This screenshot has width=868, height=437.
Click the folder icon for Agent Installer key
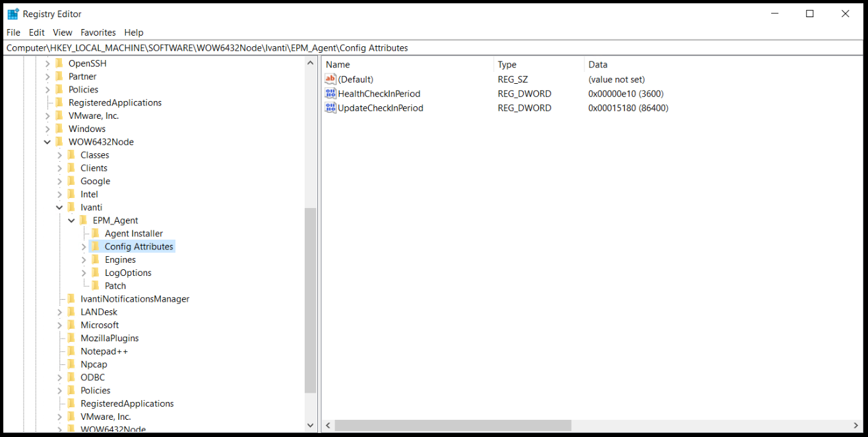(x=94, y=233)
